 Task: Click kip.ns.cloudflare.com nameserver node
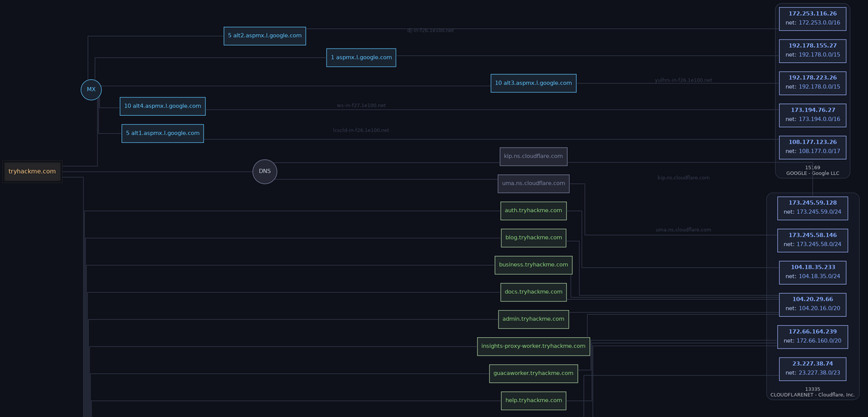533,156
